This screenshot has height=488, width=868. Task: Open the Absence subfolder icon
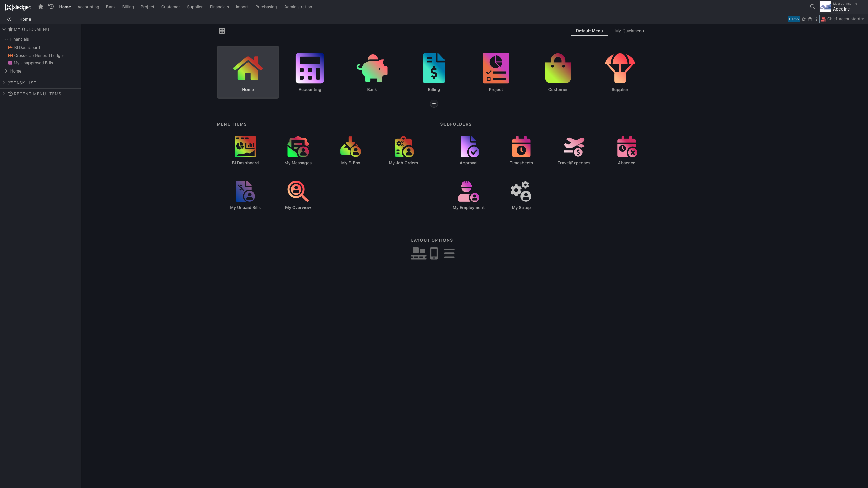(627, 147)
